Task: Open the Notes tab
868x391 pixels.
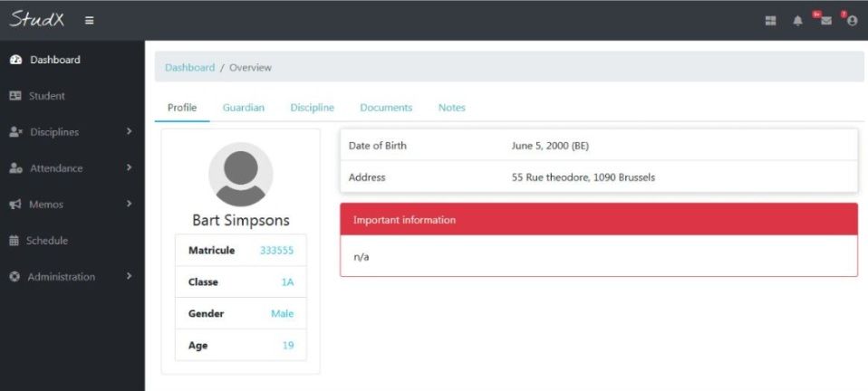Action: (452, 108)
